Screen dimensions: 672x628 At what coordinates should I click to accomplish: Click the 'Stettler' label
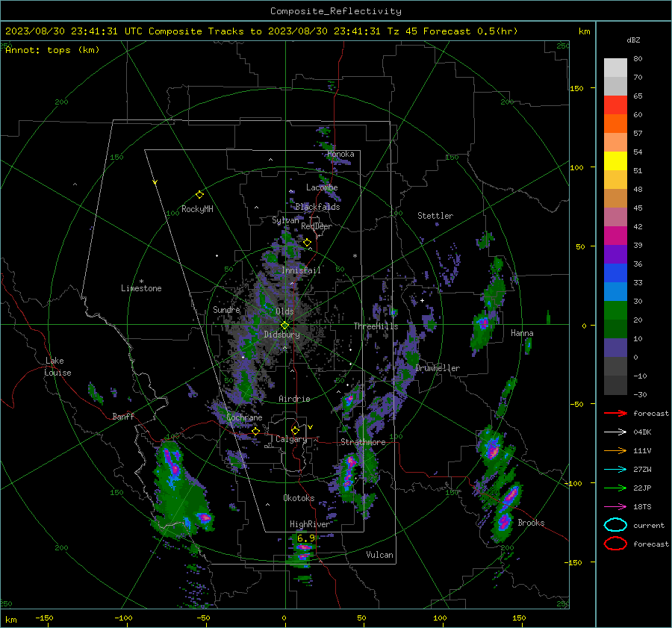435,216
